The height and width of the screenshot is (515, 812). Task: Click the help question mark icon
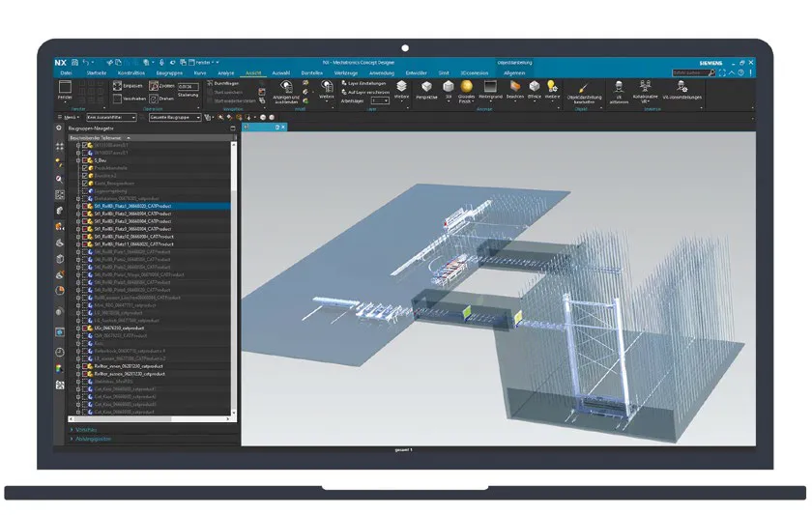[x=741, y=73]
